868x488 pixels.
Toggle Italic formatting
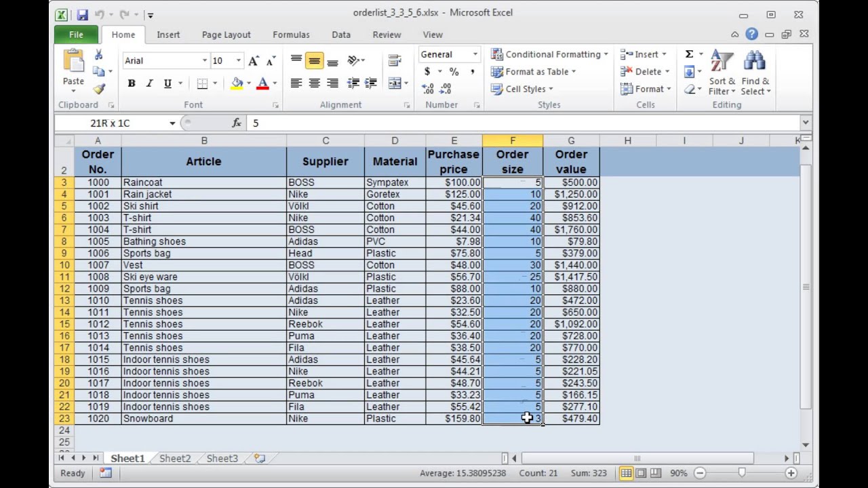(149, 83)
